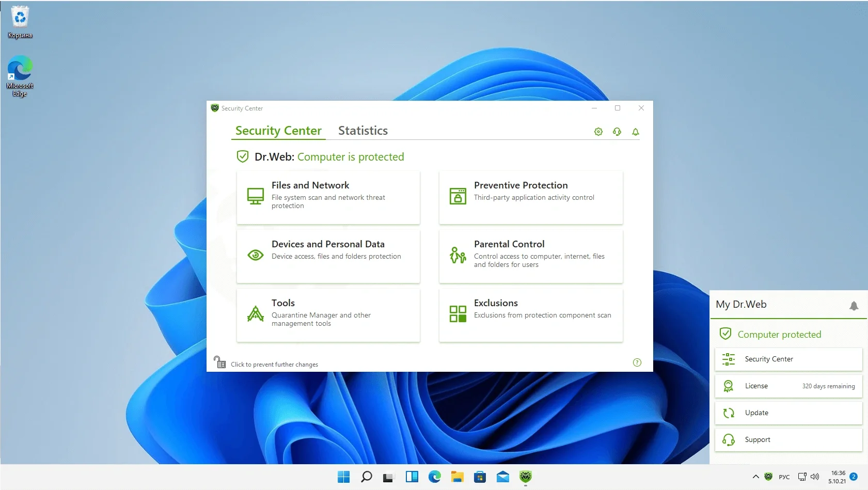Open the Tools tile
The width and height of the screenshot is (868, 490).
coord(328,315)
